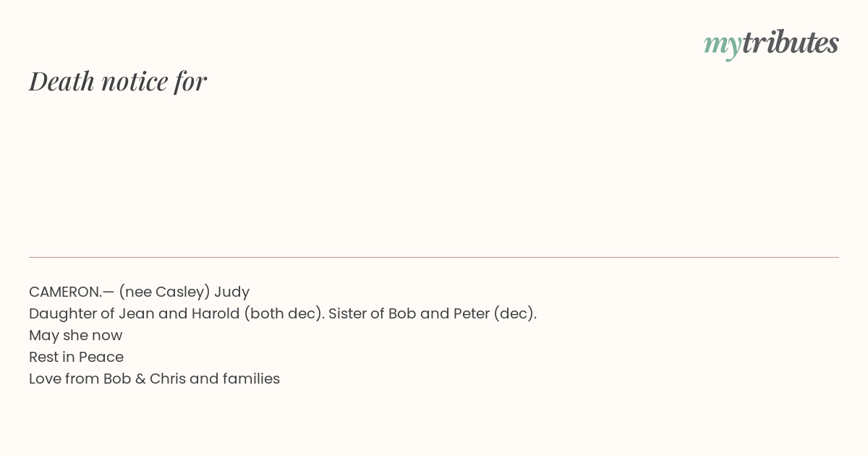The height and width of the screenshot is (456, 868).
Task: Click the 'CAMERON.—' surname text
Action: click(72, 292)
